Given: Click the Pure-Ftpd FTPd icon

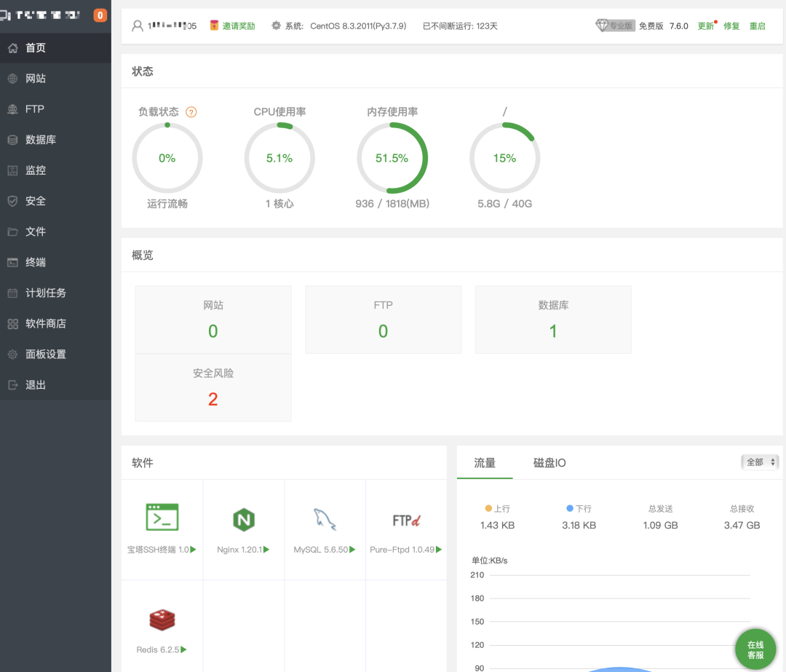Looking at the screenshot, I should (x=406, y=521).
